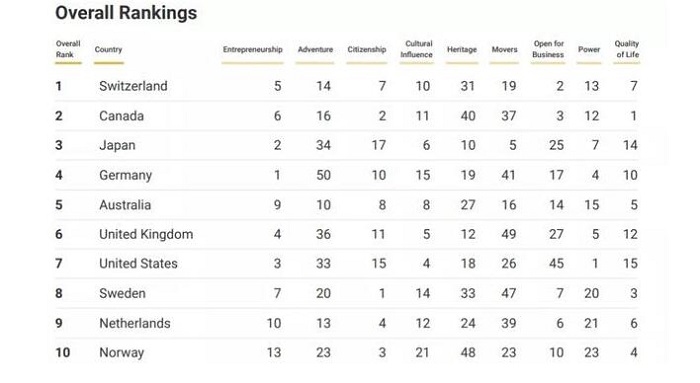Click the Heritage column header

(462, 50)
